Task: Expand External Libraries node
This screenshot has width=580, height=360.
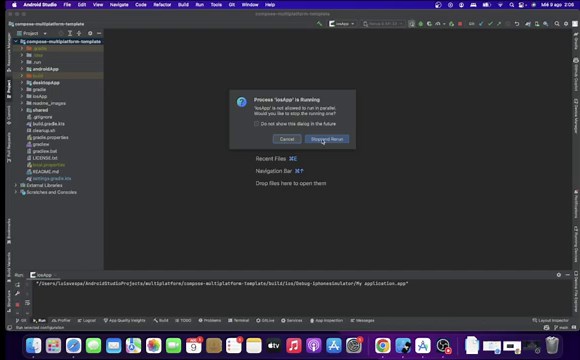Action: pos(16,185)
